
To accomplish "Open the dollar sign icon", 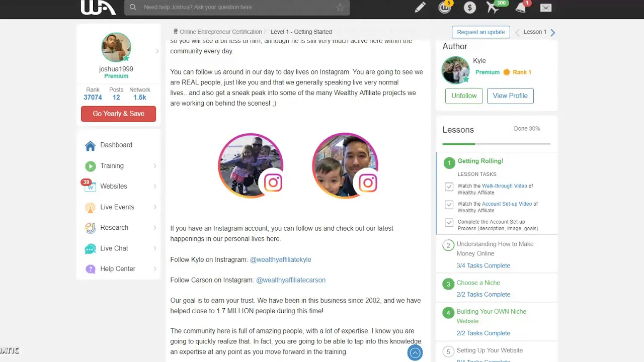I will point(470,7).
